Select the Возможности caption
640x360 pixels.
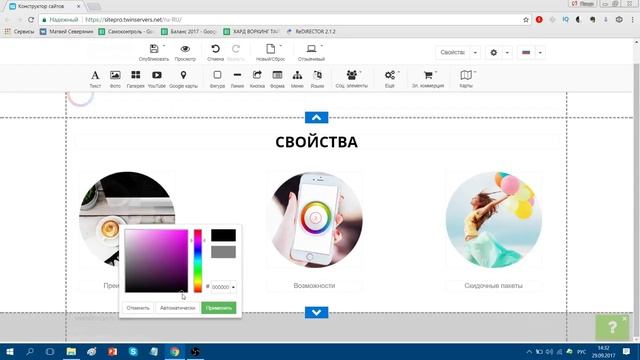click(314, 286)
